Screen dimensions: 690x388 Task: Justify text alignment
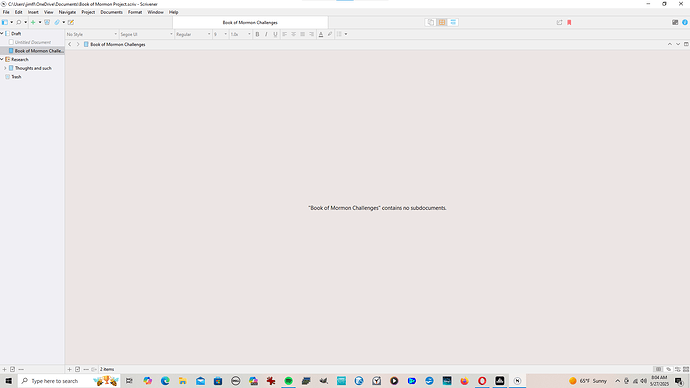tap(303, 34)
